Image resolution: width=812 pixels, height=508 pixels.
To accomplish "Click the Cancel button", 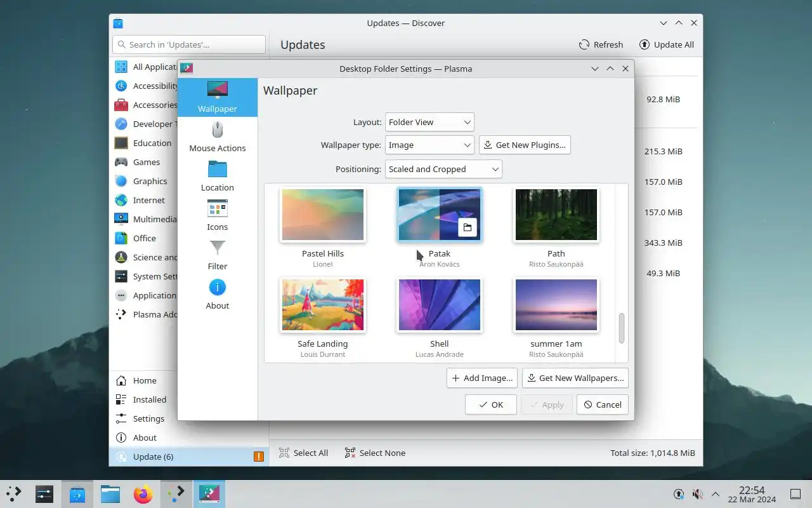I will click(603, 404).
